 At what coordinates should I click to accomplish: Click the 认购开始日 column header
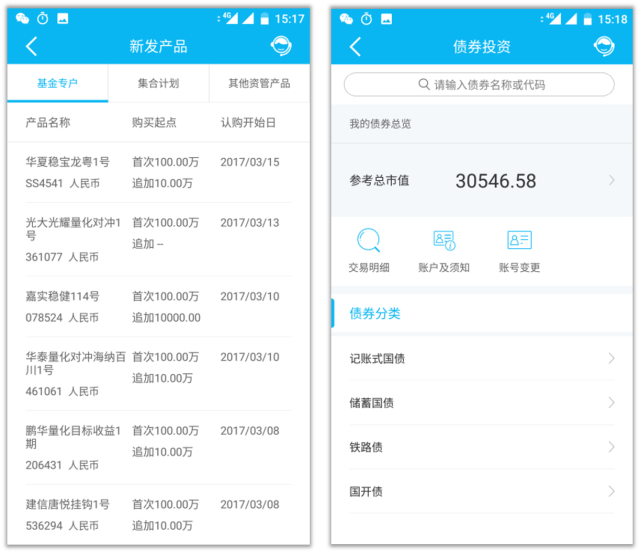pos(248,122)
